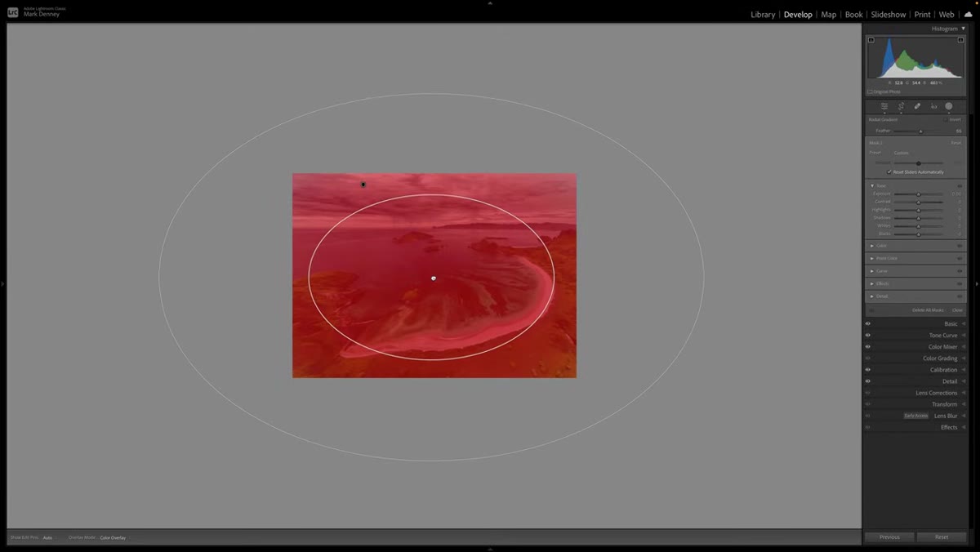Screen dimensions: 980x552
Task: Toggle visibility of Point Color section
Action: (x=960, y=258)
